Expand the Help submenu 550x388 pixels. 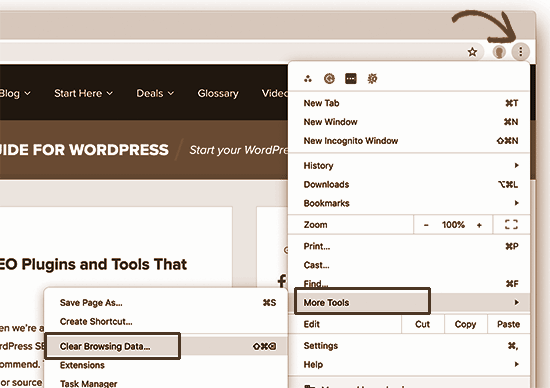tap(409, 364)
